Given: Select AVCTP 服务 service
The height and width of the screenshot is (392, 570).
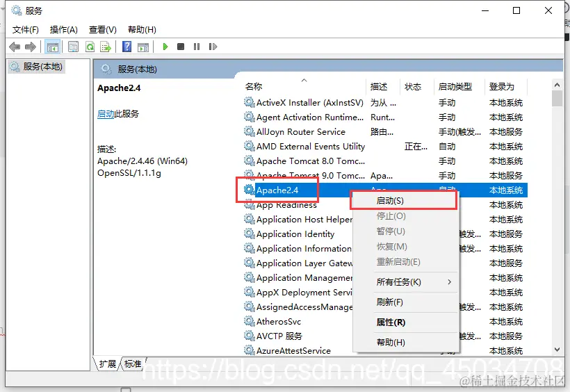Looking at the screenshot, I should [279, 336].
